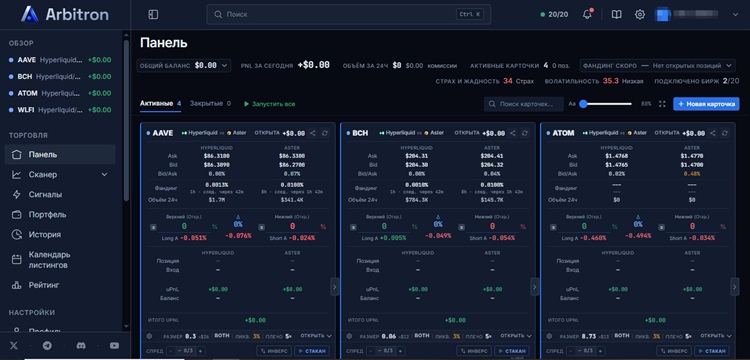Focus the top Поиск search field
750x360 pixels.
coord(349,14)
